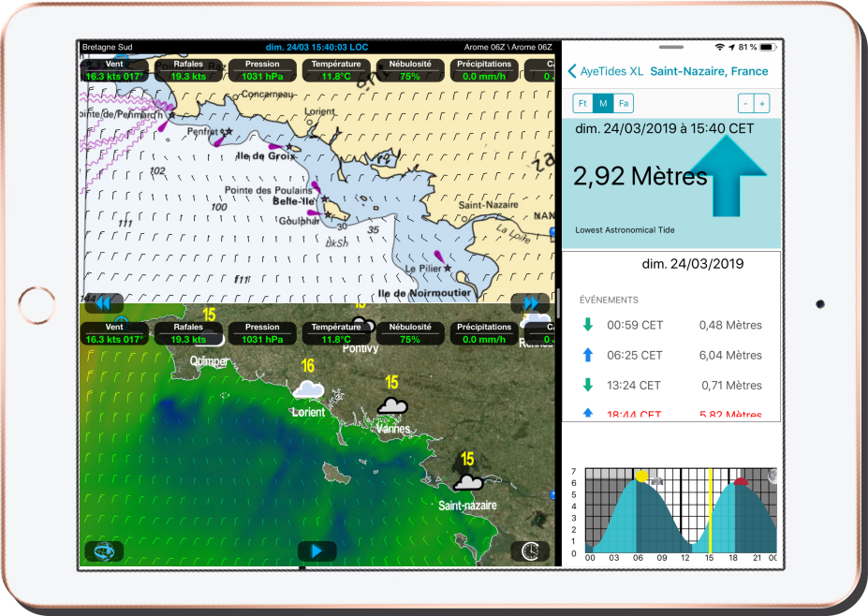Tap the Température box in the top data bar
The width and height of the screenshot is (868, 616).
[335, 71]
